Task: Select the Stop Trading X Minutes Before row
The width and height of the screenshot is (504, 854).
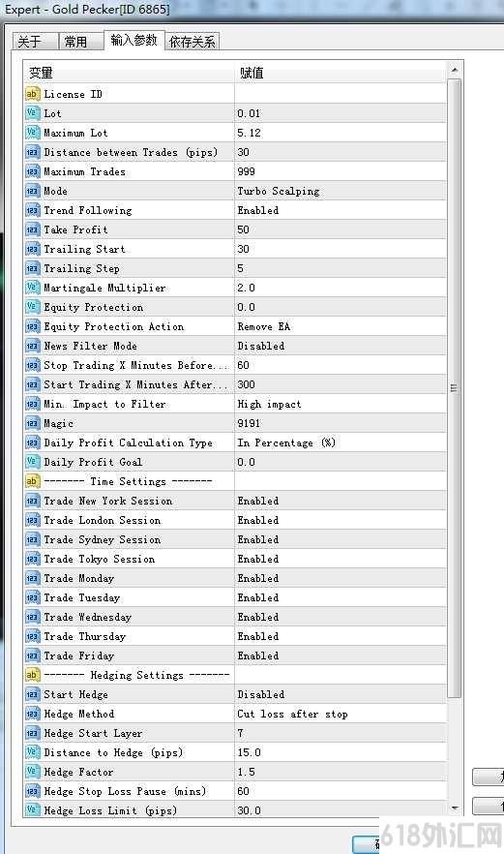Action: pyautogui.click(x=235, y=365)
